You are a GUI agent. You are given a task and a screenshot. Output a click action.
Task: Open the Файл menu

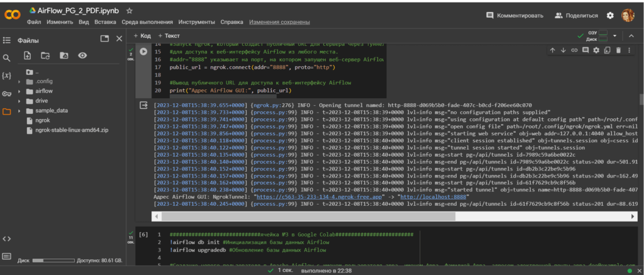click(x=34, y=22)
